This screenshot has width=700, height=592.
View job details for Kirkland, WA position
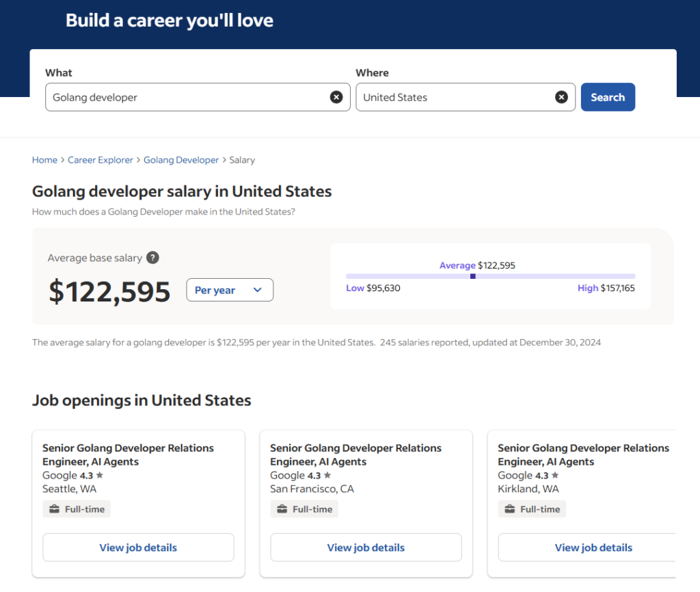point(587,548)
